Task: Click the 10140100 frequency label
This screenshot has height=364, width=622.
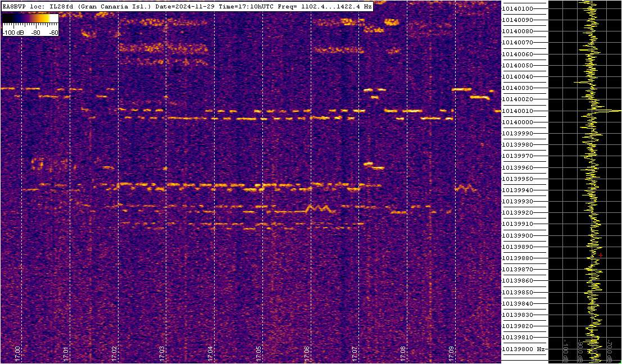Action: 517,9
